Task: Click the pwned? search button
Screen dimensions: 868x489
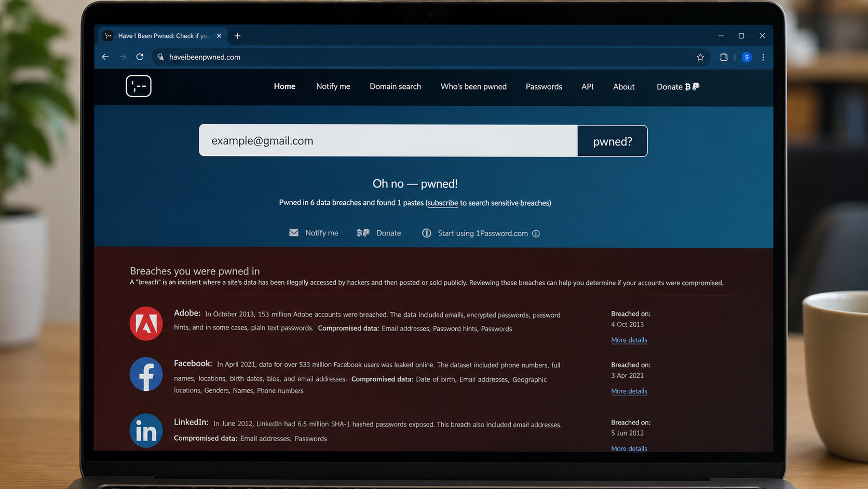Action: [613, 141]
